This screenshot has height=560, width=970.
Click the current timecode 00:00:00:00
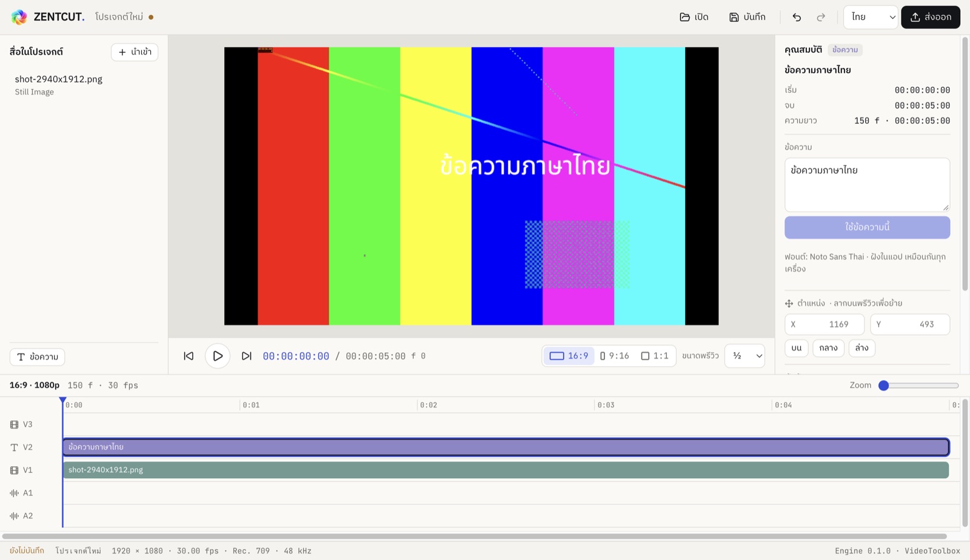296,356
